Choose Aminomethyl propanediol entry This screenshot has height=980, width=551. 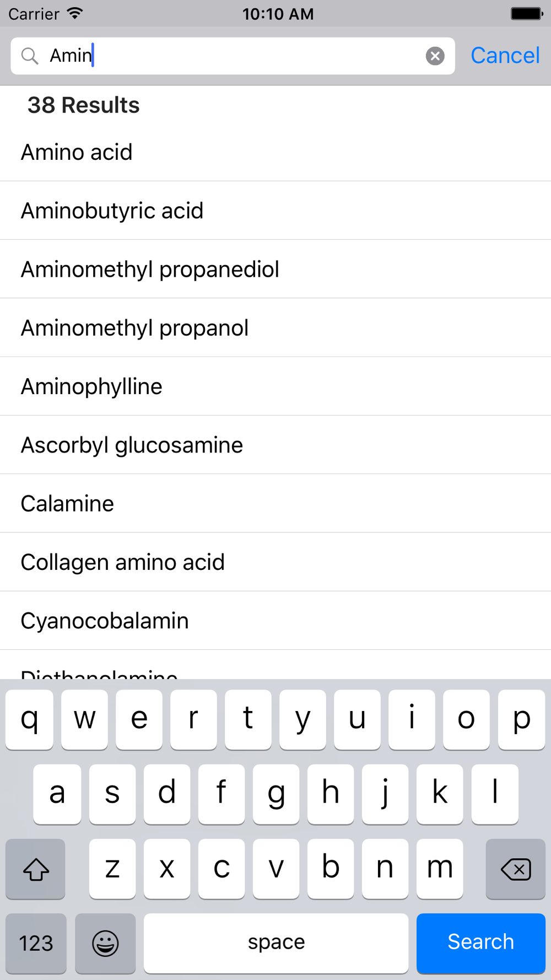275,270
